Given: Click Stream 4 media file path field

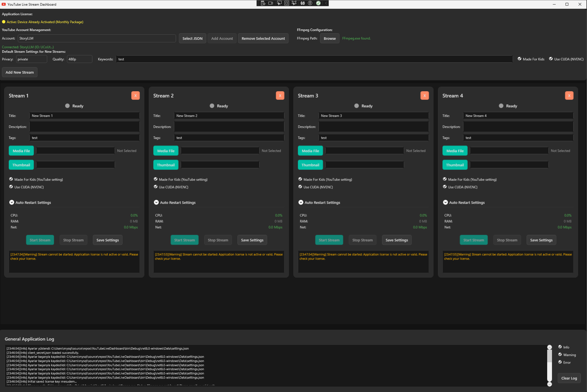Looking at the screenshot, I should coord(509,151).
